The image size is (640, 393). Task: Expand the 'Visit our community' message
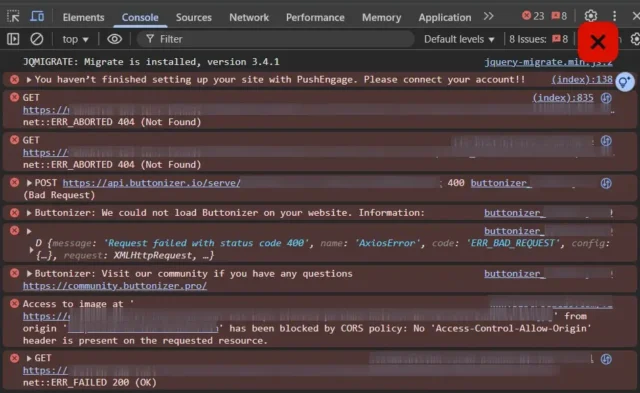point(29,274)
